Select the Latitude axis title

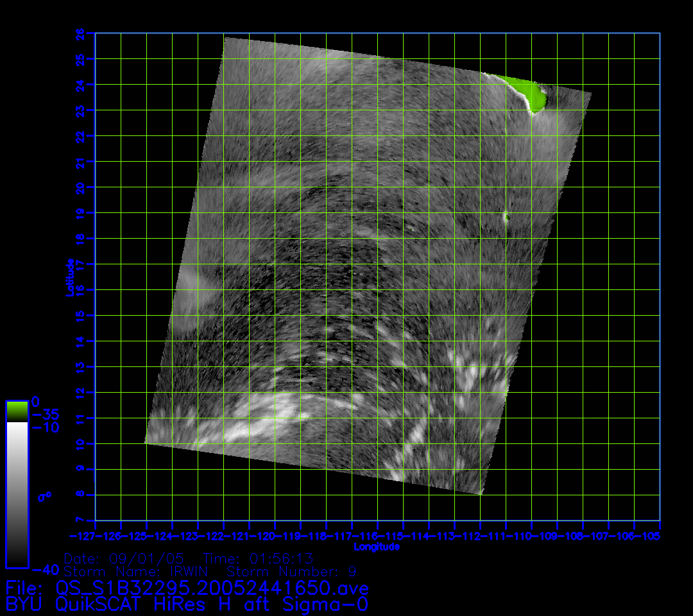tap(68, 277)
